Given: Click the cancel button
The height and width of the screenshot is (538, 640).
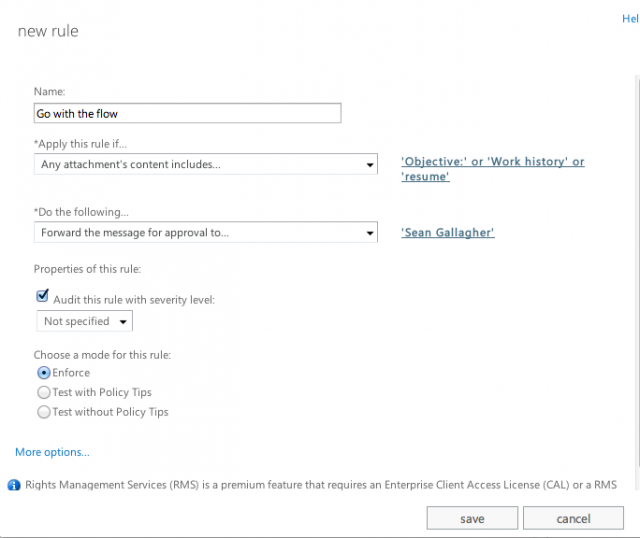Looking at the screenshot, I should [x=573, y=518].
